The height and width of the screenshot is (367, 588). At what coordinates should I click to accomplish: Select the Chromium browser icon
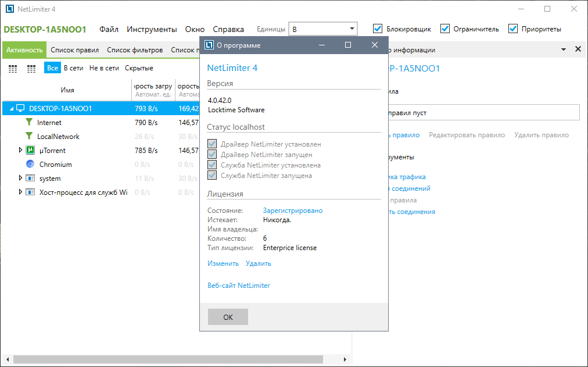[31, 165]
